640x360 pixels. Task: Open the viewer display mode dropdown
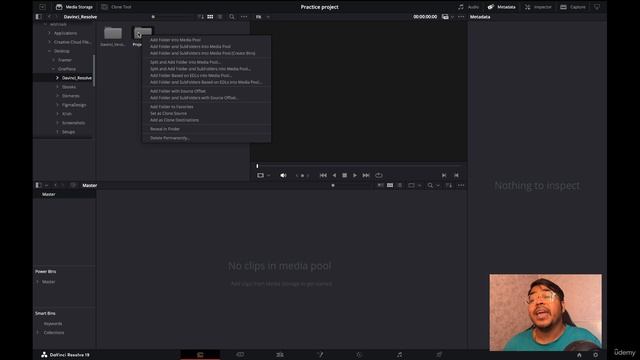263,175
